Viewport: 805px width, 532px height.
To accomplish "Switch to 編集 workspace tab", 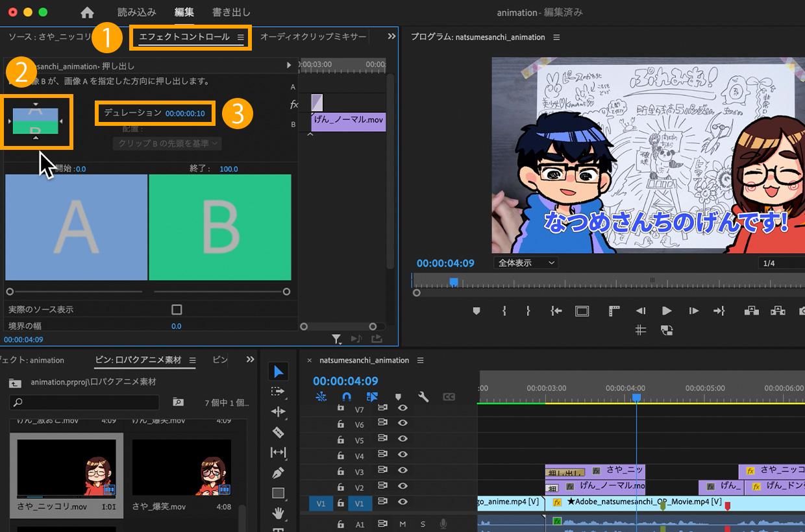I will [184, 12].
